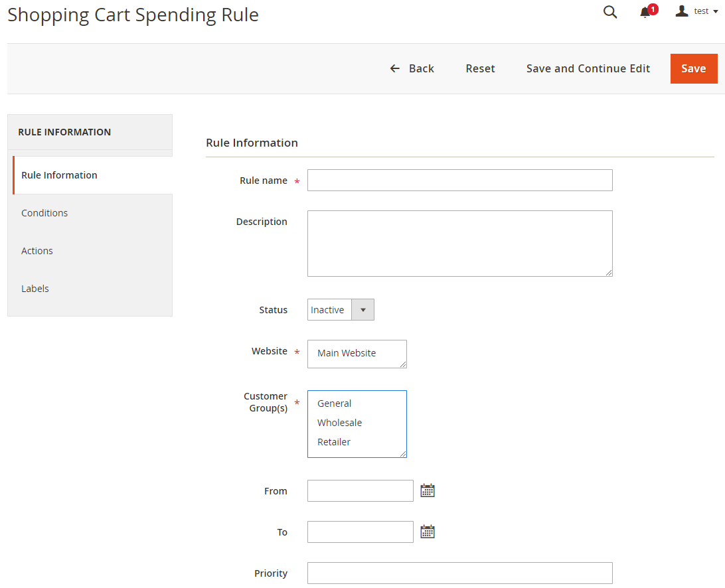Click the search magnifier icon

point(609,12)
